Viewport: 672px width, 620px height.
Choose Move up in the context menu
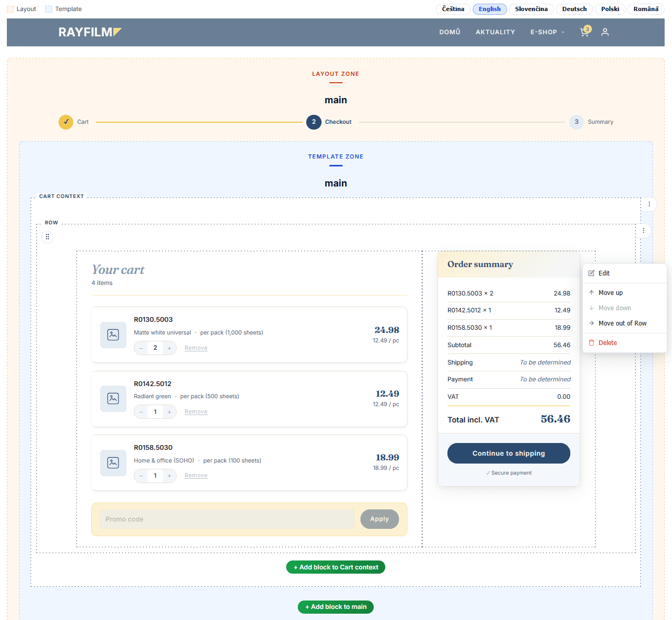click(625, 293)
